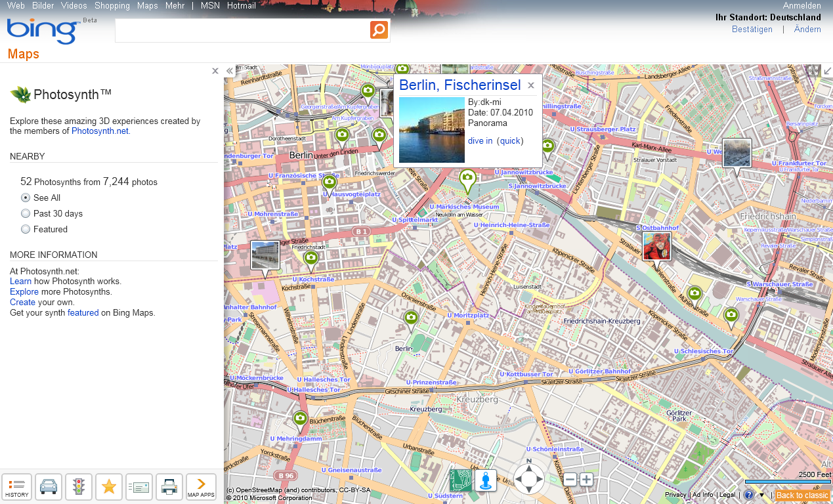This screenshot has height=504, width=833.
Task: Select the See All radio button
Action: 25,198
